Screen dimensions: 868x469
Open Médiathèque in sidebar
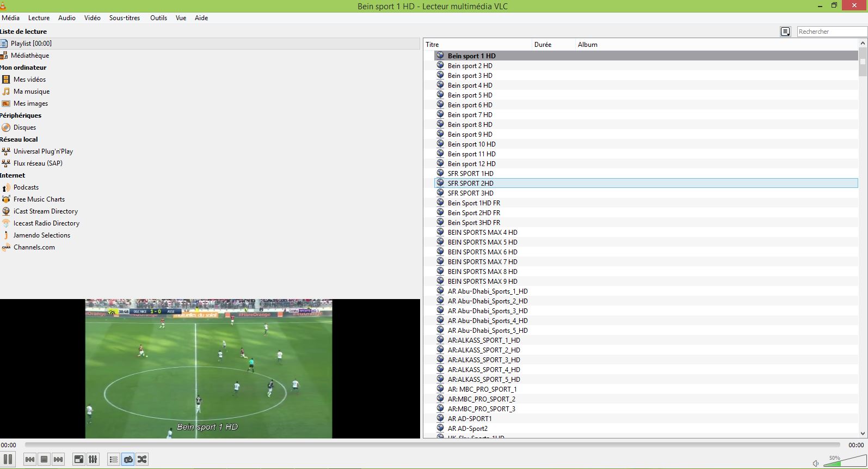[x=29, y=56]
